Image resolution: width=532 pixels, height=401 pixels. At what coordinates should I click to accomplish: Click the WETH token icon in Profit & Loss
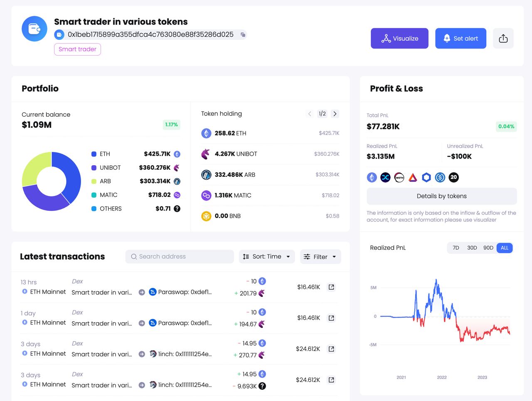coord(399,178)
